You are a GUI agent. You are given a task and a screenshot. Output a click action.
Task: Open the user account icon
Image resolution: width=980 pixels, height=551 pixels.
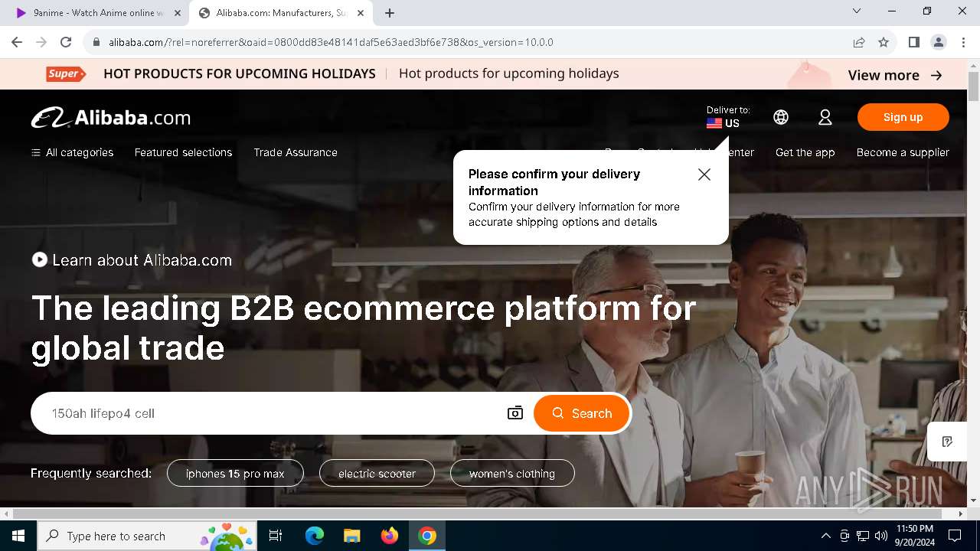tap(825, 117)
